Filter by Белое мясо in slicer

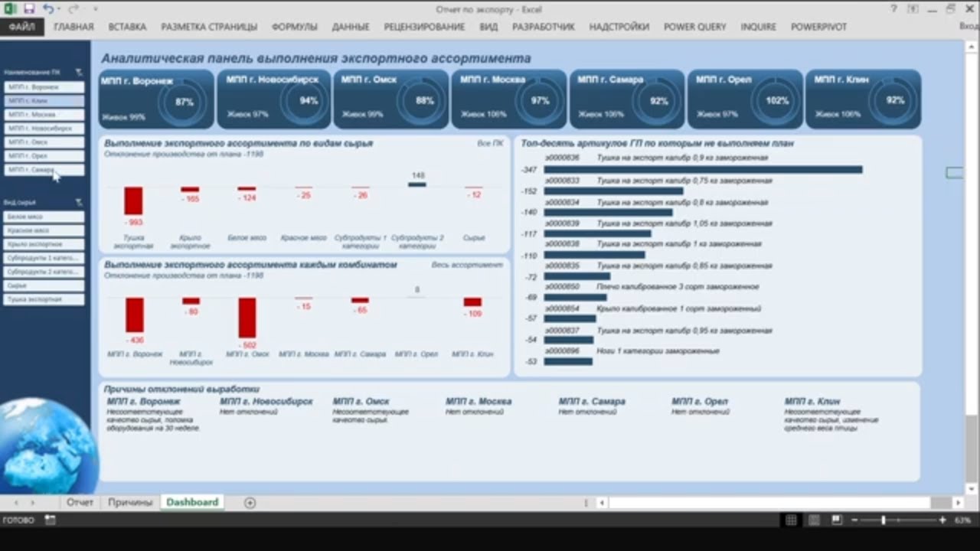(44, 217)
